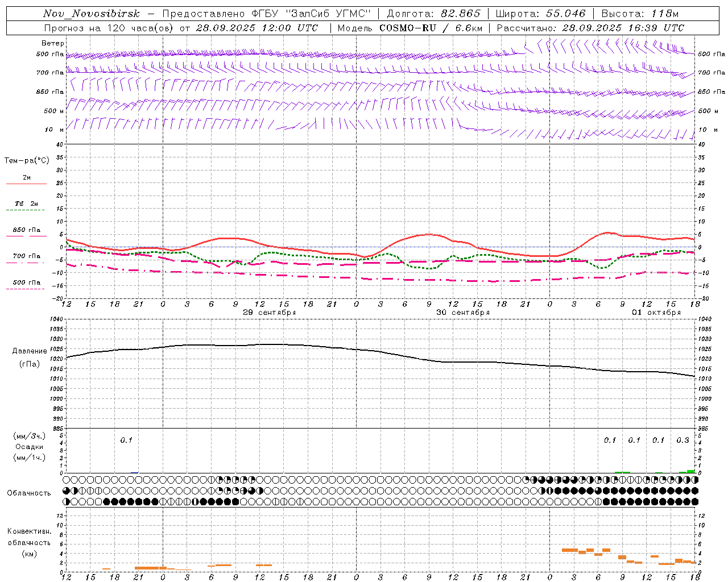Click the Высота: 118м header field
Viewport: 728px width, 582px height.
tap(640, 14)
